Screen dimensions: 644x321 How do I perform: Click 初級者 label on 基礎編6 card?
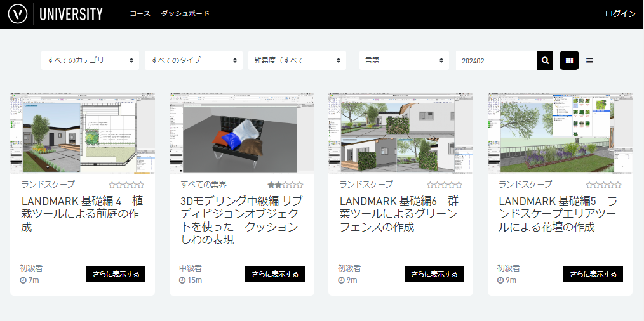[x=349, y=268]
